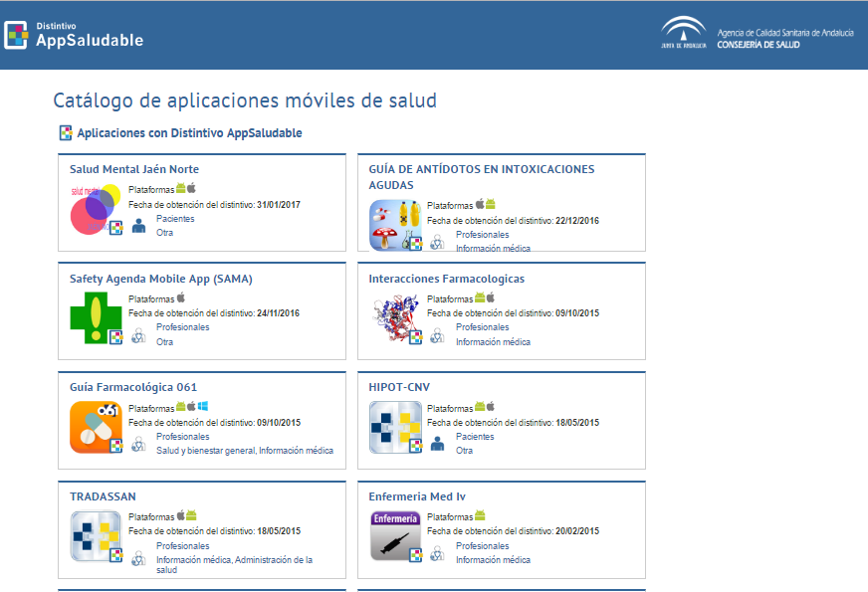Click the Guía de Antídotos app thumbnail

coord(395,225)
